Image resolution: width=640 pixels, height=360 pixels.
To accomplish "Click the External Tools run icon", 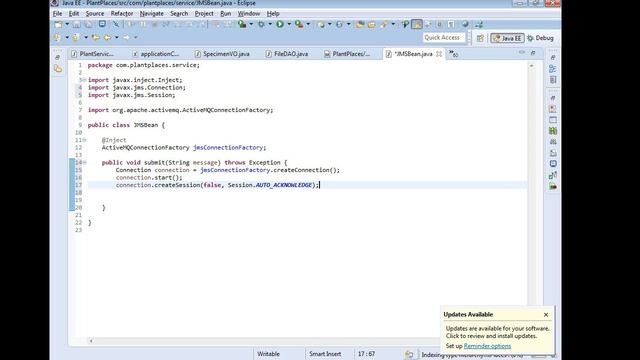I will tap(299, 24).
